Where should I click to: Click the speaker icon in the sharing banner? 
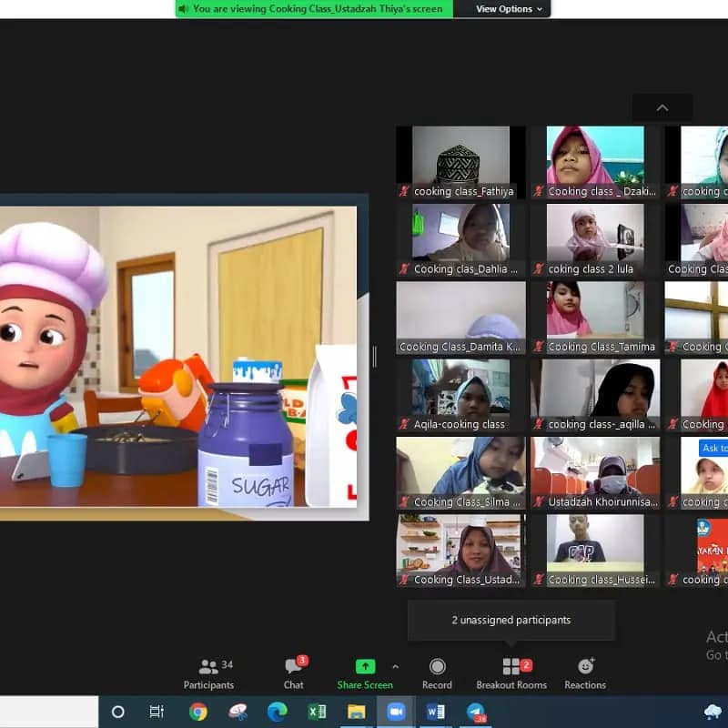pos(183,9)
